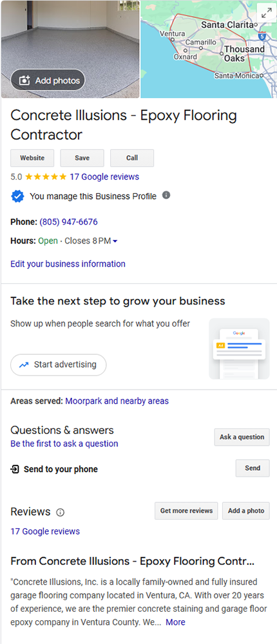This screenshot has width=277, height=644.
Task: Click the trending arrow icon in Start advertising
Action: 24,365
